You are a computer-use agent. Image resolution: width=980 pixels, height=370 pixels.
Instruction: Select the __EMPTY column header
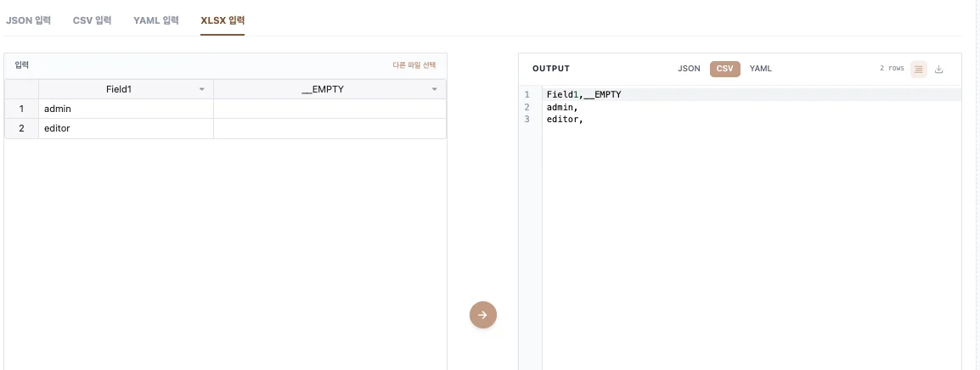323,89
